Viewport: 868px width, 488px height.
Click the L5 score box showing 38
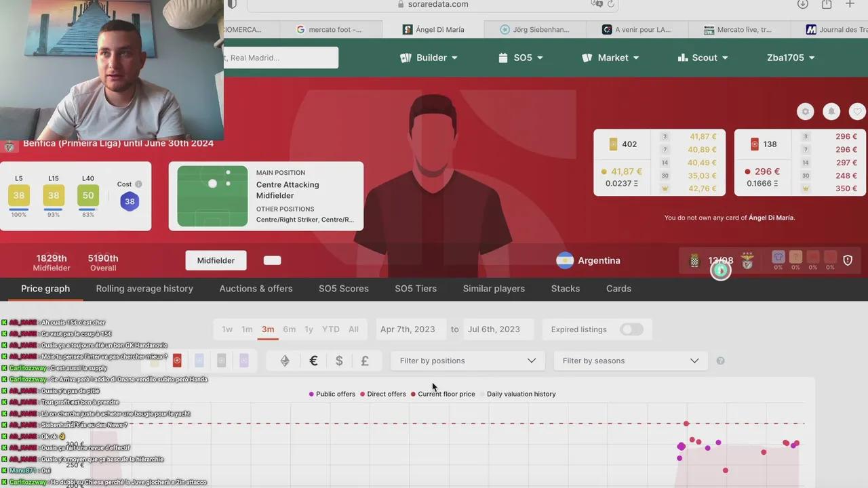click(x=19, y=195)
